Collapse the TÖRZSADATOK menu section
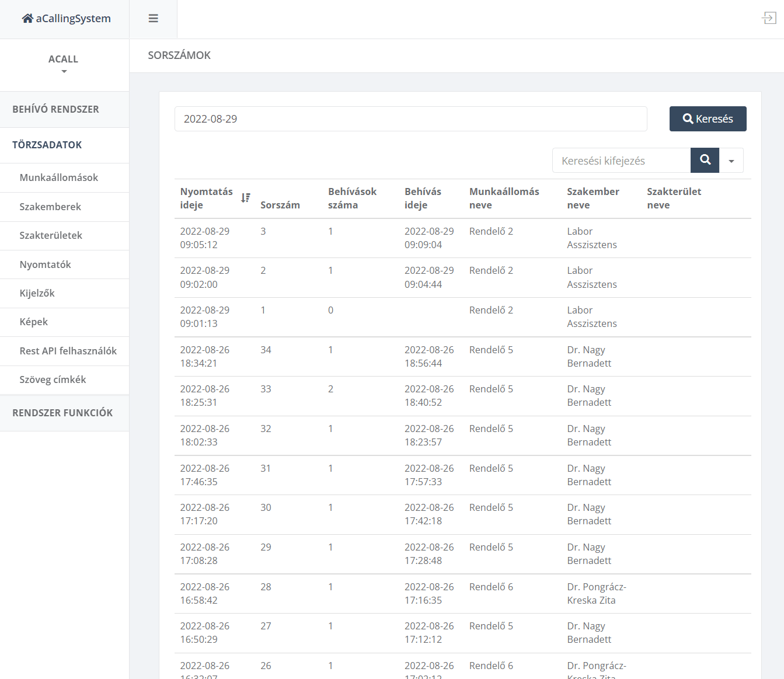The image size is (784, 679). point(64,145)
